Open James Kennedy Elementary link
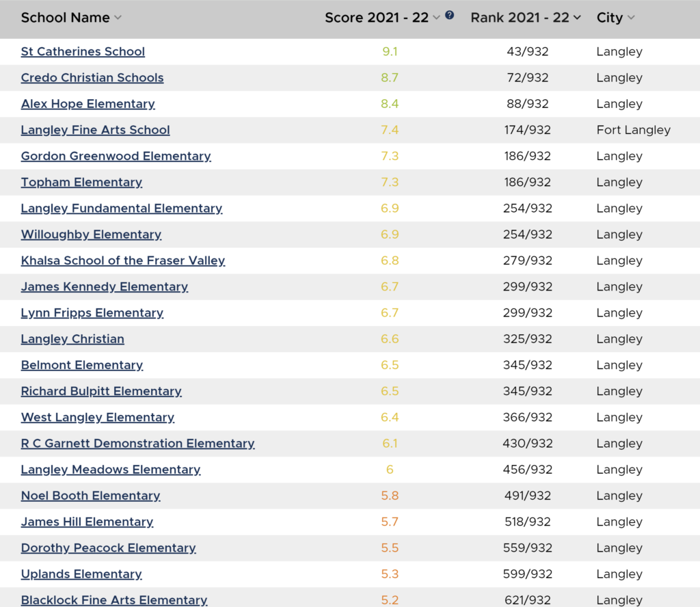 point(105,286)
